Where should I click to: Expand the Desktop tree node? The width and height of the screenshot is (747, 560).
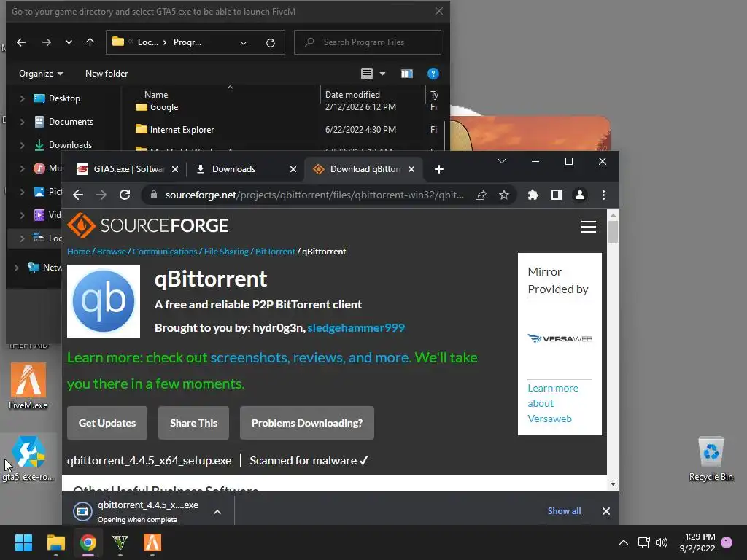point(22,98)
